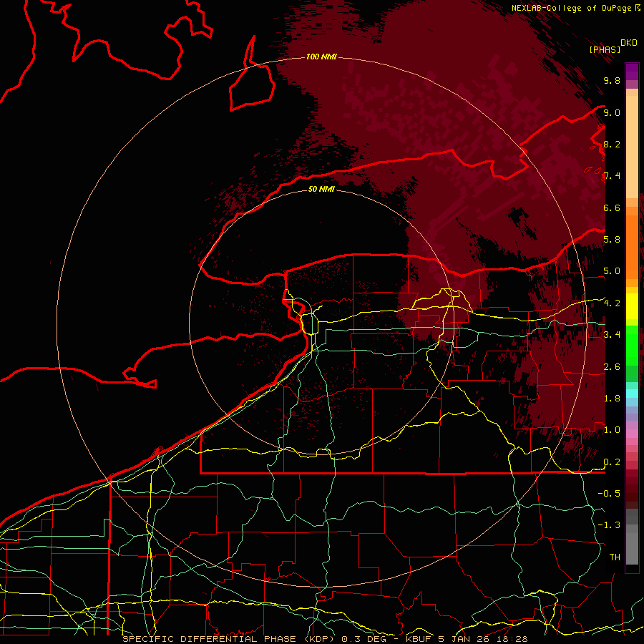644x644 pixels.
Task: Click the 9.0 value on the color scale
Action: [x=612, y=112]
